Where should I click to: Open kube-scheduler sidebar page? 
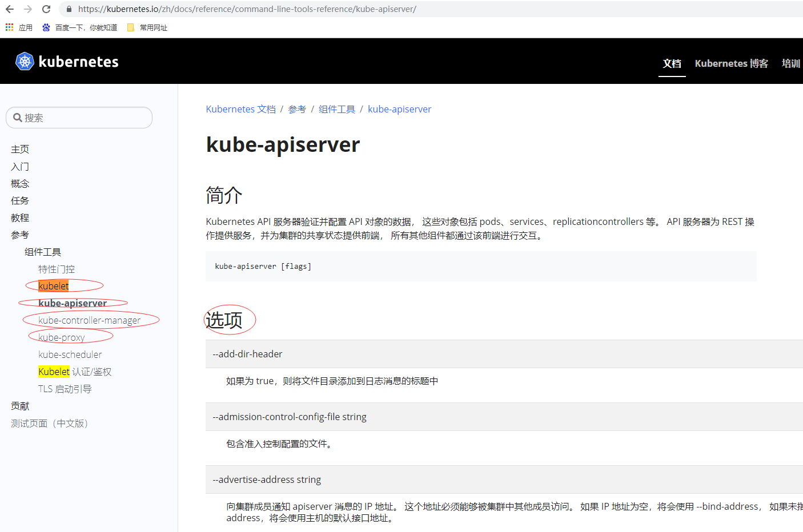(x=70, y=354)
